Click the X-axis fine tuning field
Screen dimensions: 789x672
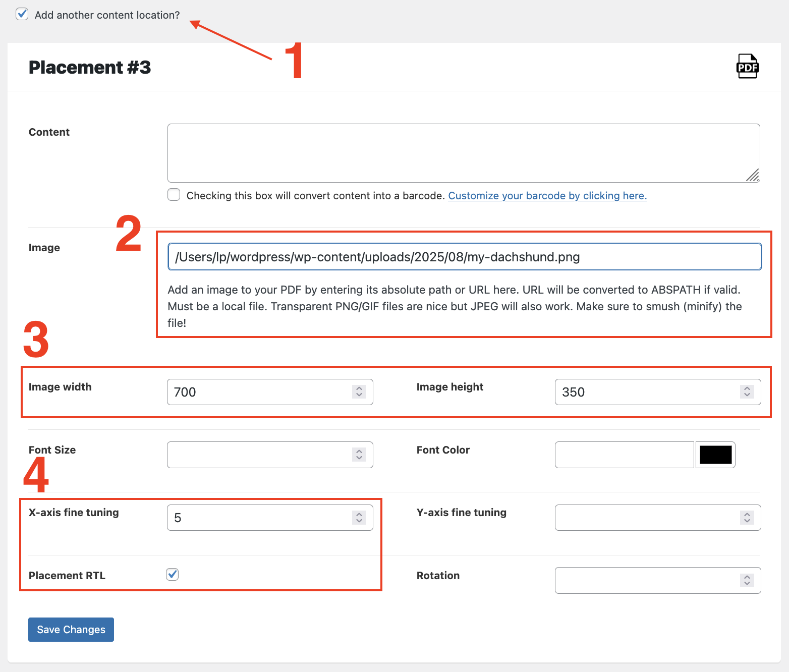click(270, 518)
